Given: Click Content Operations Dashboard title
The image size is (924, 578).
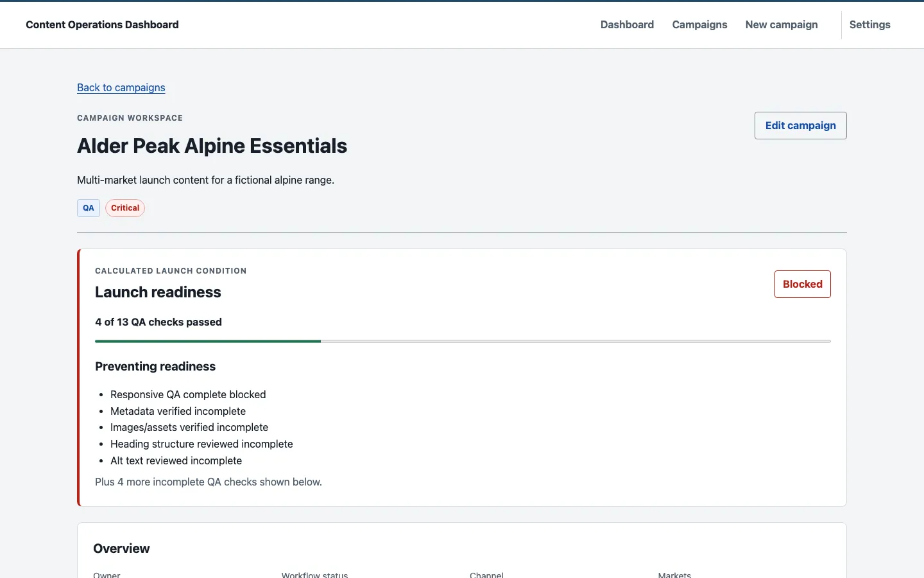Looking at the screenshot, I should 102,24.
